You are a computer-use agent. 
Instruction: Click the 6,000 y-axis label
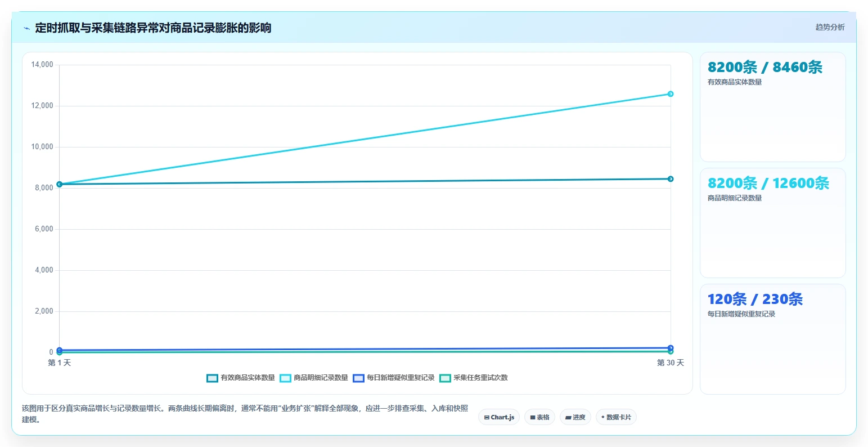[x=44, y=229]
